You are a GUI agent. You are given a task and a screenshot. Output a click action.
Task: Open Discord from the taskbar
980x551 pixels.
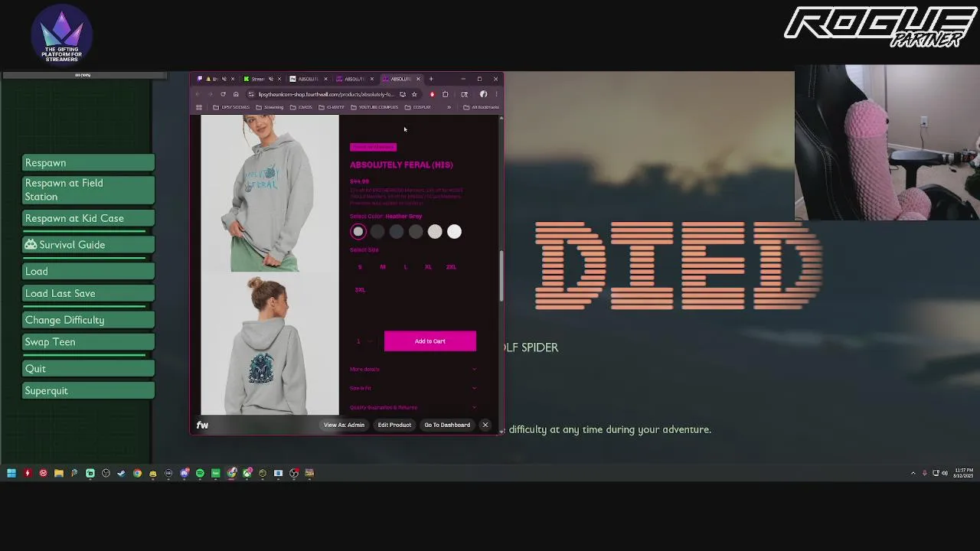click(185, 473)
